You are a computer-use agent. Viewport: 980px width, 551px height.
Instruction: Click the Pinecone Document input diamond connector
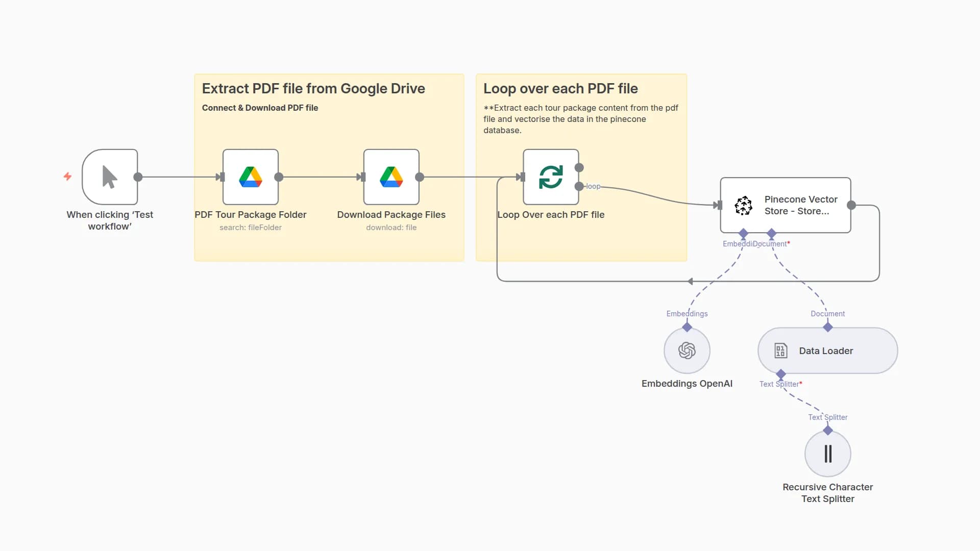(x=772, y=233)
